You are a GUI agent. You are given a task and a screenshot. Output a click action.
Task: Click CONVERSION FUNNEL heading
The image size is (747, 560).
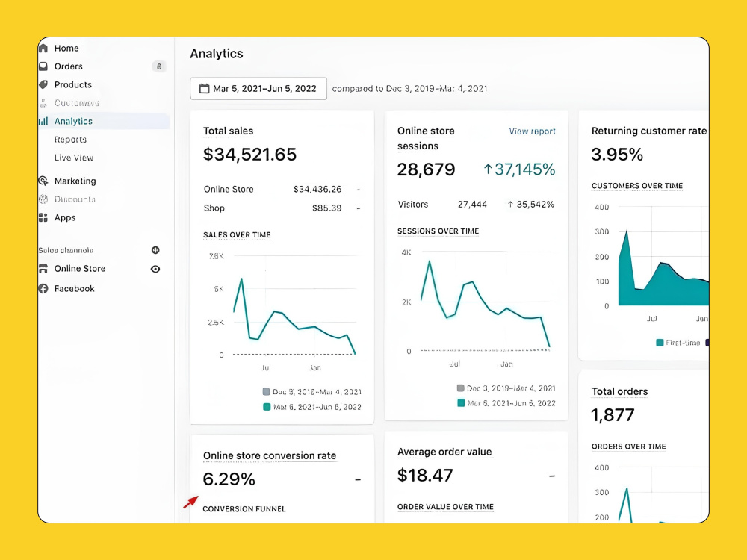coord(244,509)
